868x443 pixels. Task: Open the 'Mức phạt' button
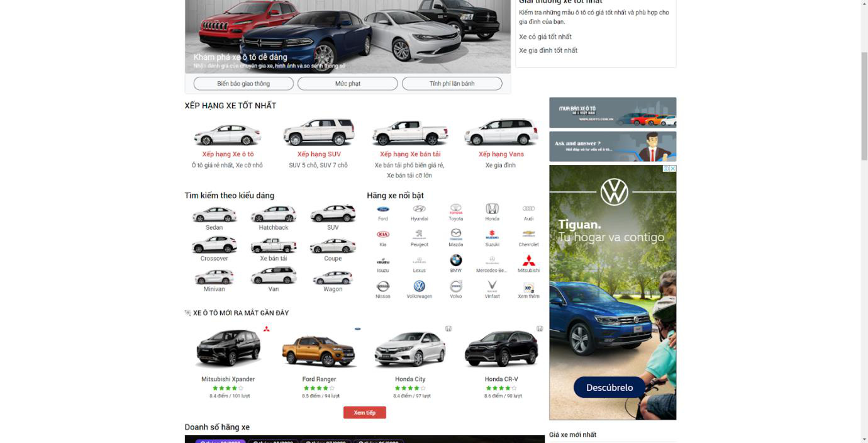tap(348, 84)
